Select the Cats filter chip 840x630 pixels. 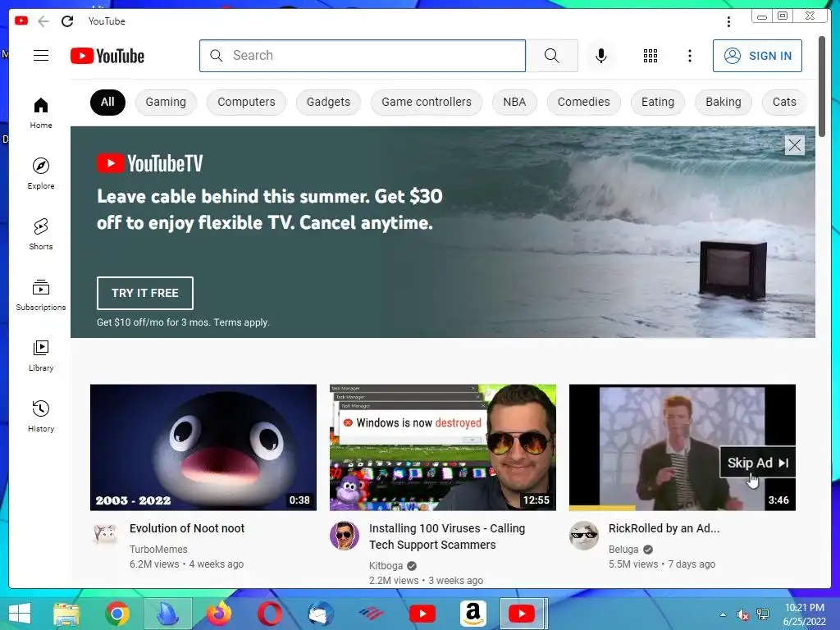click(784, 103)
